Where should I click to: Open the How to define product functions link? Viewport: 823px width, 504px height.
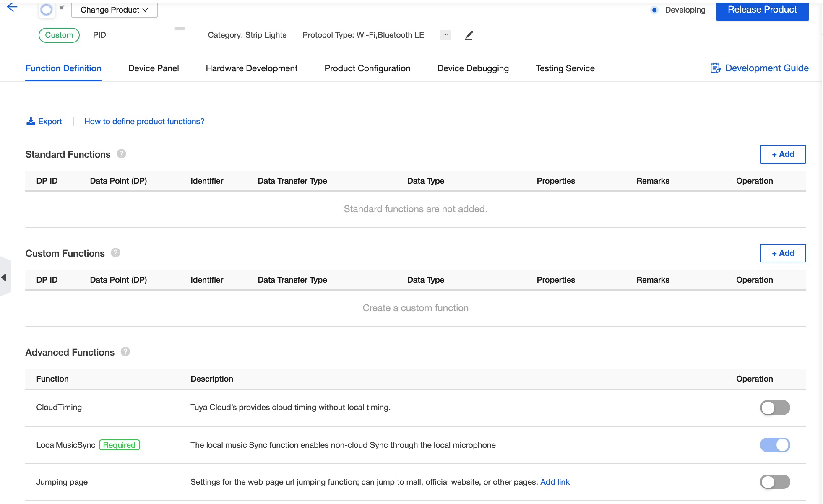144,122
